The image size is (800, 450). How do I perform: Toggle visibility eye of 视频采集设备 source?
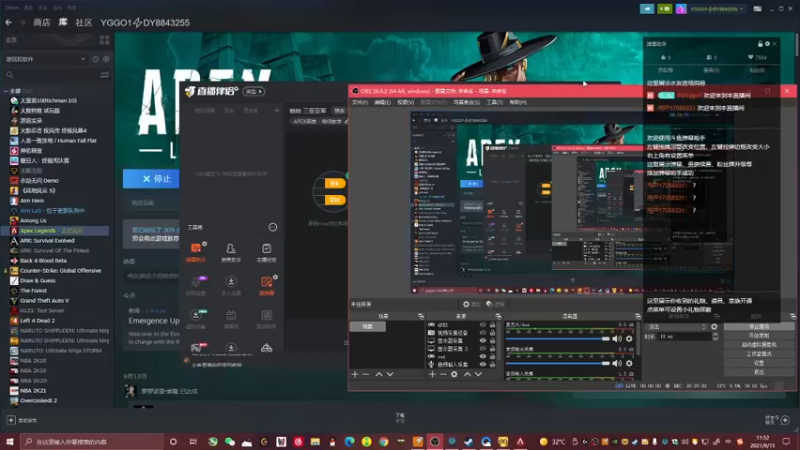click(483, 333)
